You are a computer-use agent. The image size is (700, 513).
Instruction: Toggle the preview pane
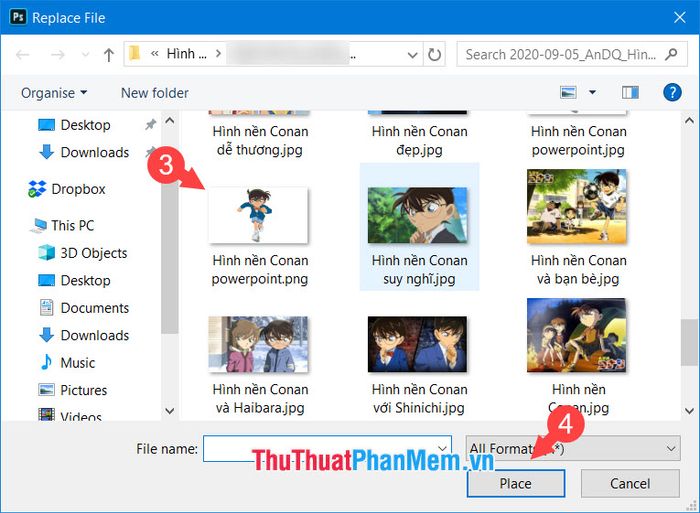pyautogui.click(x=630, y=92)
